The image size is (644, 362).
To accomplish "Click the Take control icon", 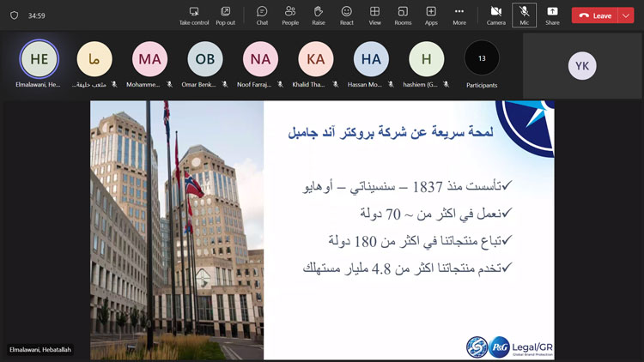I will coord(194,15).
